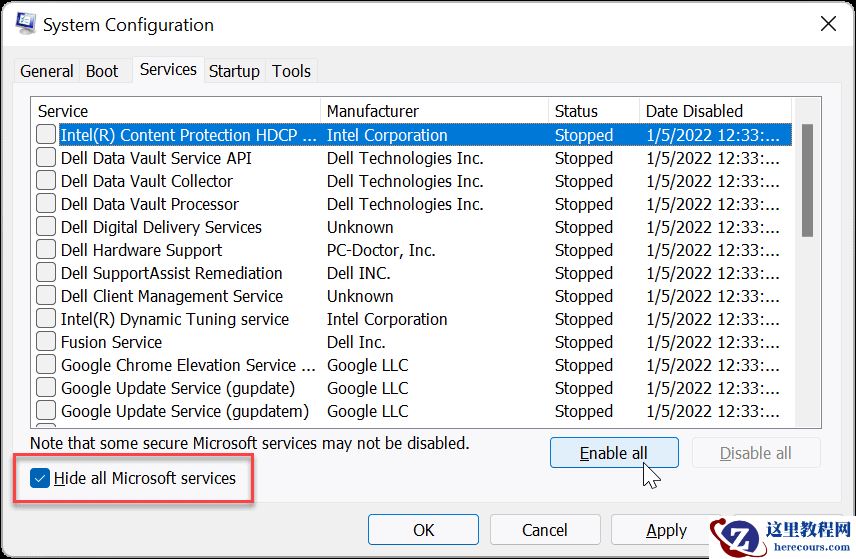The image size is (856, 559).
Task: Select the Dell Digital Delivery Services name
Action: [x=161, y=227]
